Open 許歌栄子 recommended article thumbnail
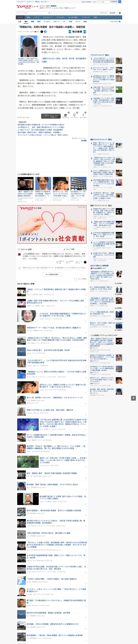The image size is (138, 644). (43, 184)
